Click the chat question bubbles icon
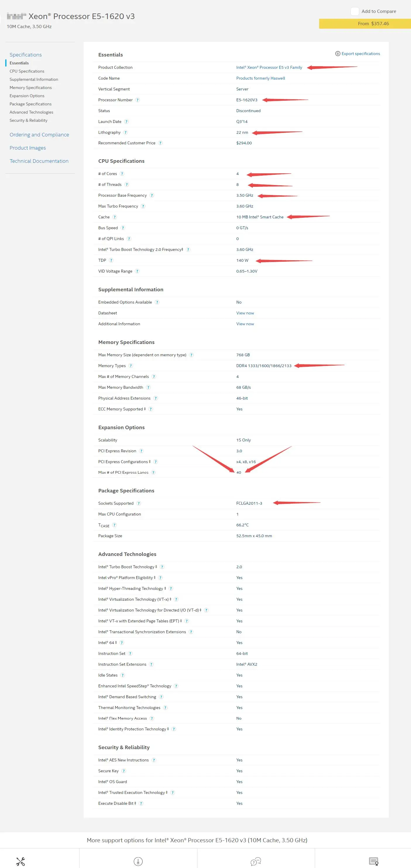This screenshot has width=411, height=868. pyautogui.click(x=256, y=861)
